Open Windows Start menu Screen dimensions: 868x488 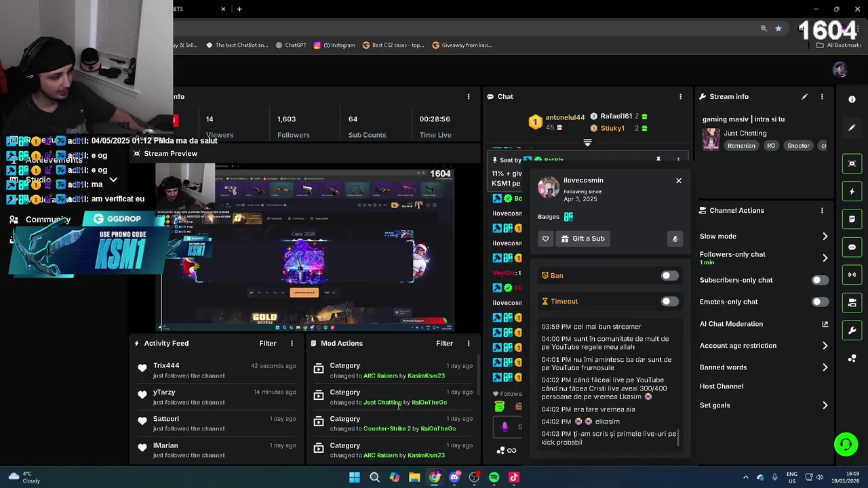point(355,477)
